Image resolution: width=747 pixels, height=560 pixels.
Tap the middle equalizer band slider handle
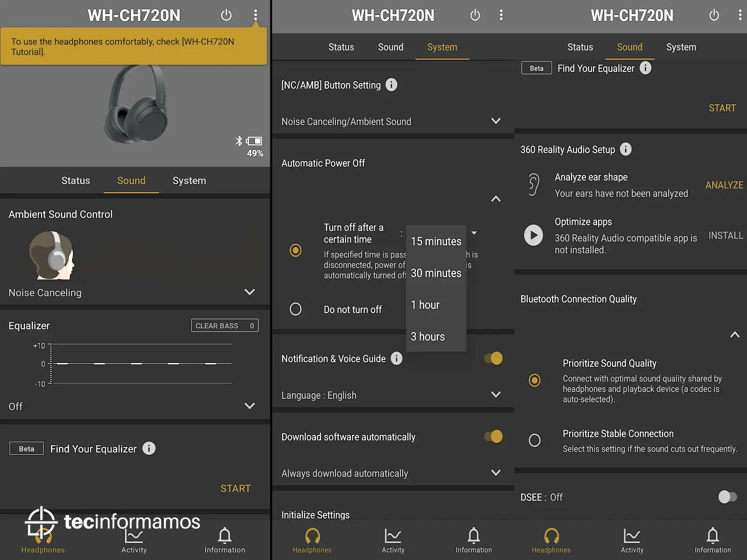136,364
